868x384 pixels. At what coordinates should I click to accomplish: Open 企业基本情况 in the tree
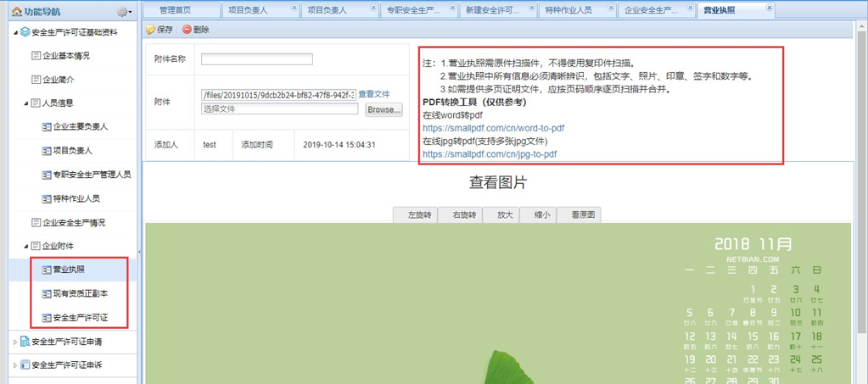pyautogui.click(x=66, y=56)
